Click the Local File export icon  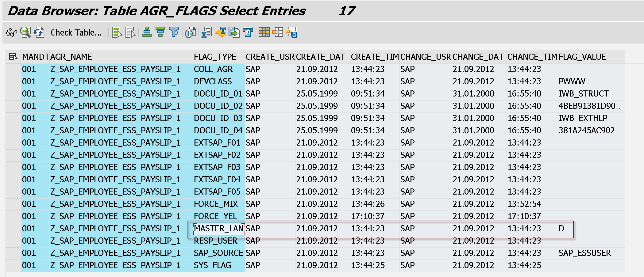(234, 32)
